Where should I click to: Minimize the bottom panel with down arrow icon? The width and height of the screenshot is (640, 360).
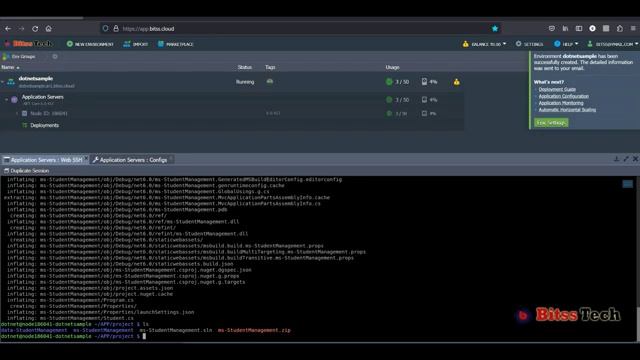(x=616, y=159)
